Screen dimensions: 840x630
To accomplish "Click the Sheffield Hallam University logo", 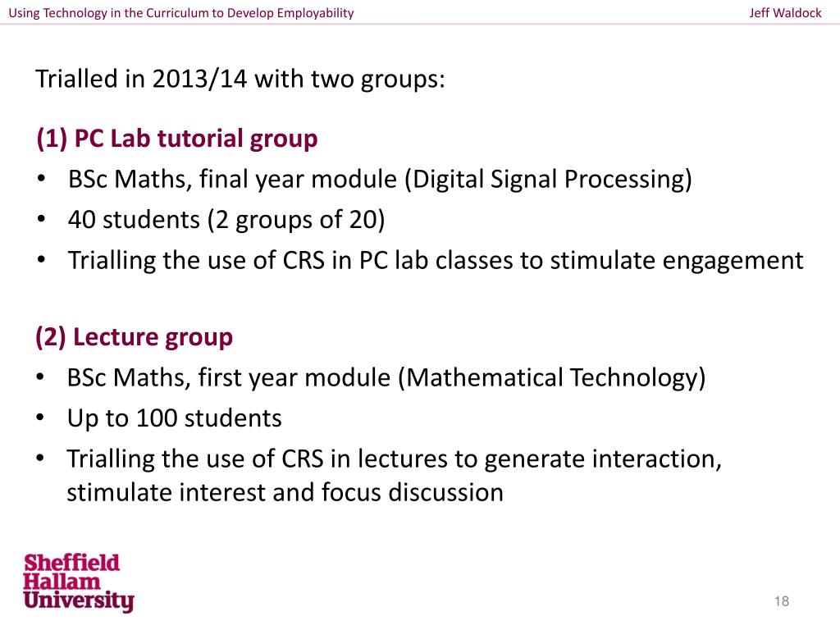I will [x=78, y=583].
